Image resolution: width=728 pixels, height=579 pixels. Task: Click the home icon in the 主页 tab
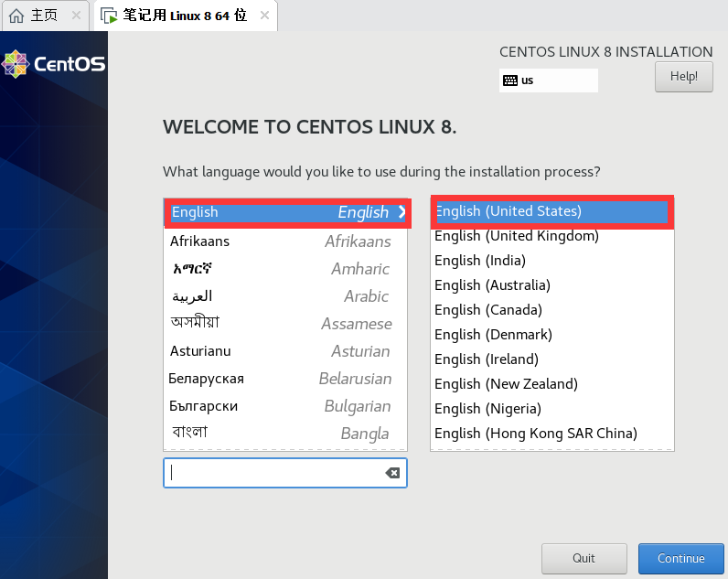16,16
